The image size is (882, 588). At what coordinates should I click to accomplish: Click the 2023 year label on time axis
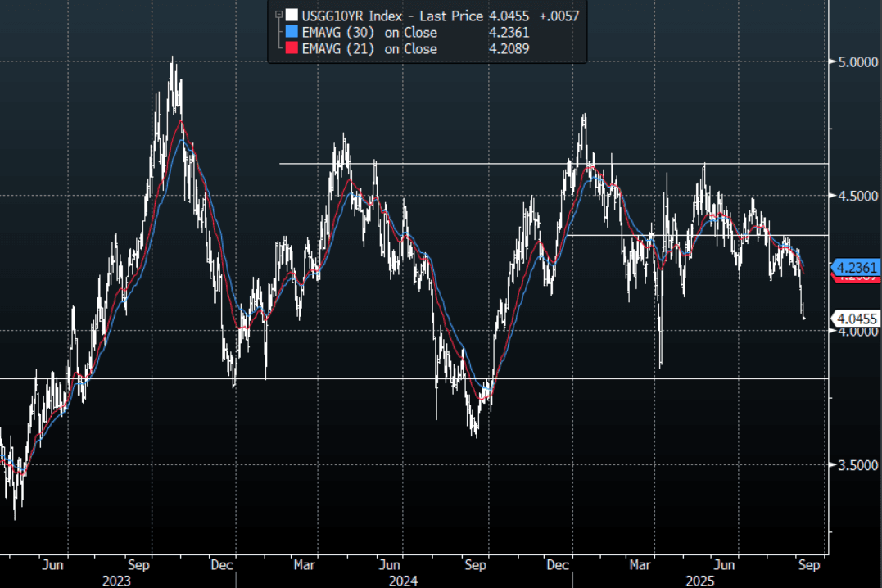tap(115, 580)
